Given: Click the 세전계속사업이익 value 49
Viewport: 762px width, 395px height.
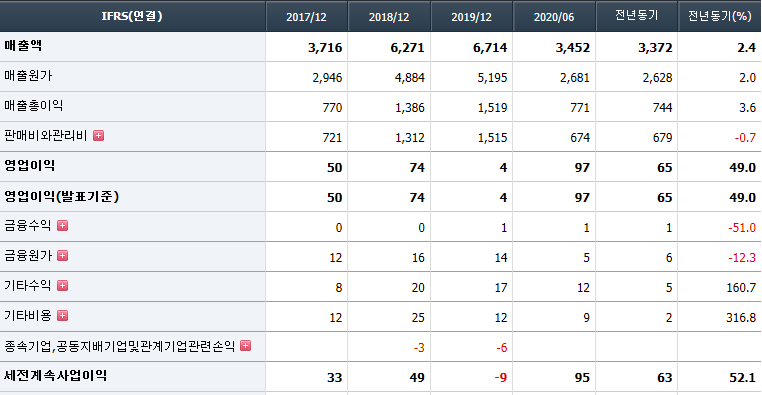Looking at the screenshot, I should click(x=417, y=378).
